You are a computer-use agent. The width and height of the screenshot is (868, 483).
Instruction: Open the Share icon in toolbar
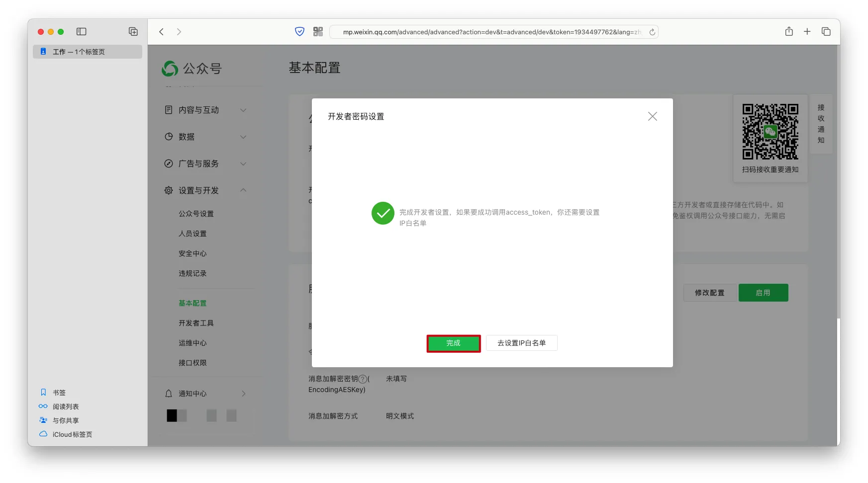(x=789, y=32)
